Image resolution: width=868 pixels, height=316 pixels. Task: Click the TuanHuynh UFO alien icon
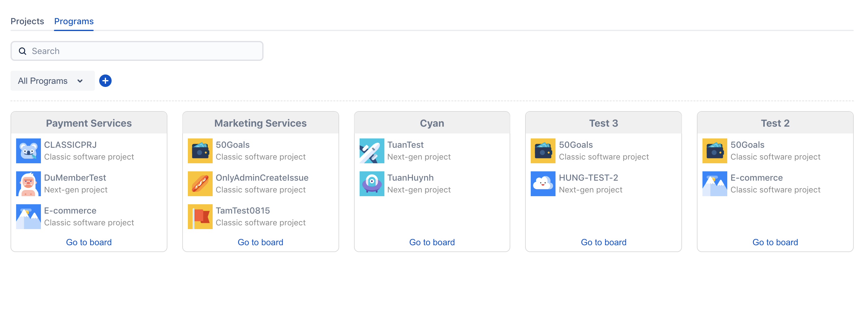point(371,183)
